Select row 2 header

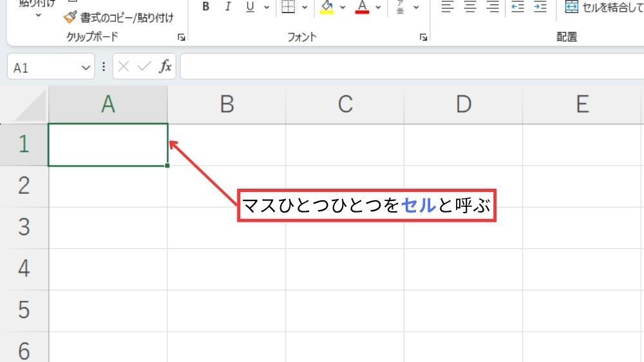pyautogui.click(x=24, y=186)
